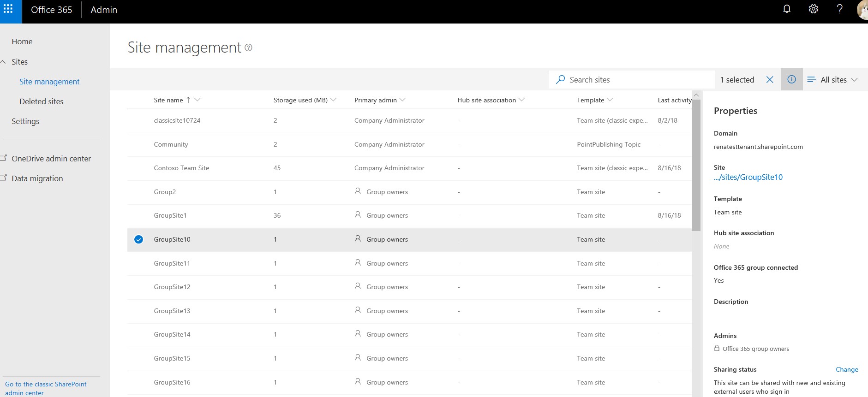Screen dimensions: 868x397
Task: Click Change next to Sharing status
Action: (847, 369)
